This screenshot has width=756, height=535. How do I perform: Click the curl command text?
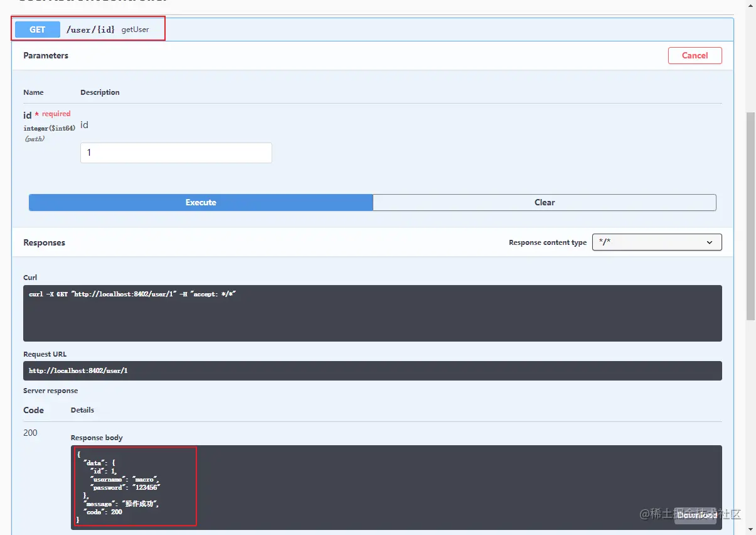(x=132, y=294)
